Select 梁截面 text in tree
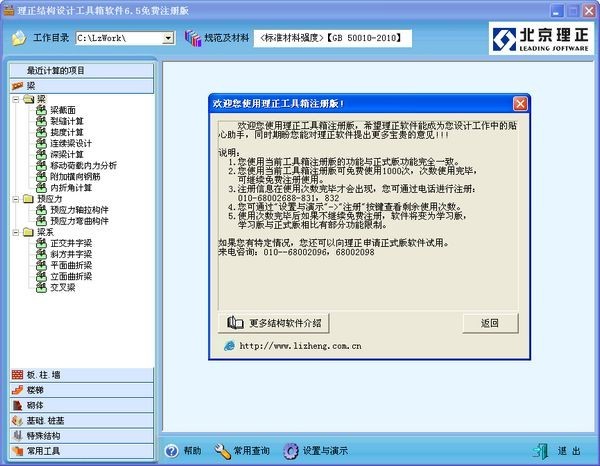The height and width of the screenshot is (466, 600). pos(63,110)
